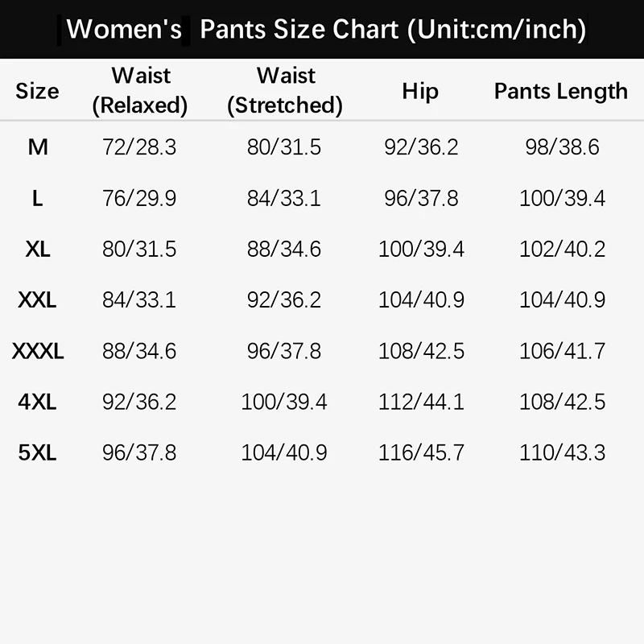
Task: Select the 100/39.4 hip value for XL
Action: [421, 249]
